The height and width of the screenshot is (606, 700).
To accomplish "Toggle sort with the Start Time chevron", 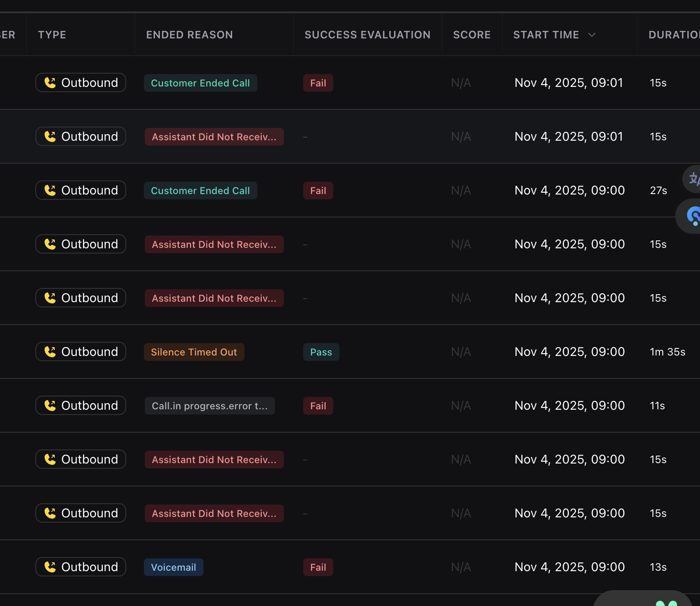I will (x=592, y=35).
